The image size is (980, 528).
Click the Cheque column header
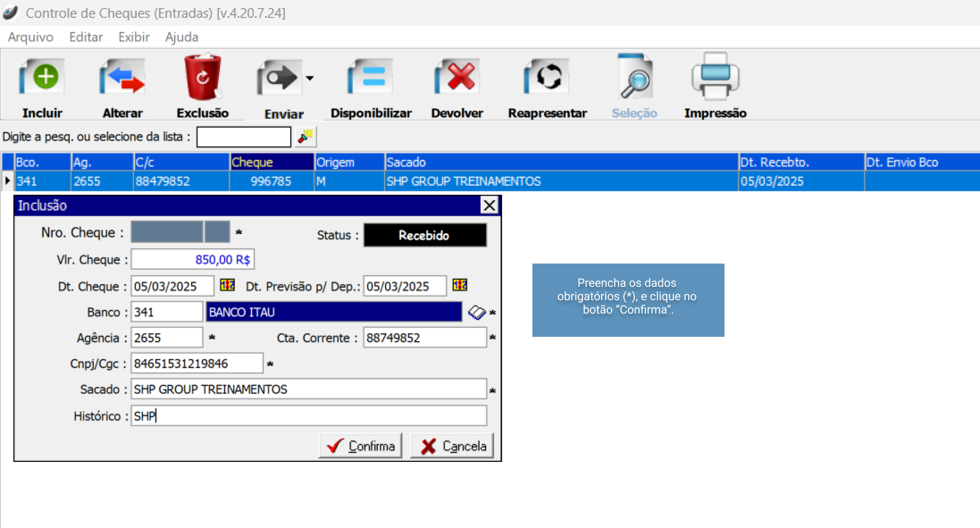(271, 162)
